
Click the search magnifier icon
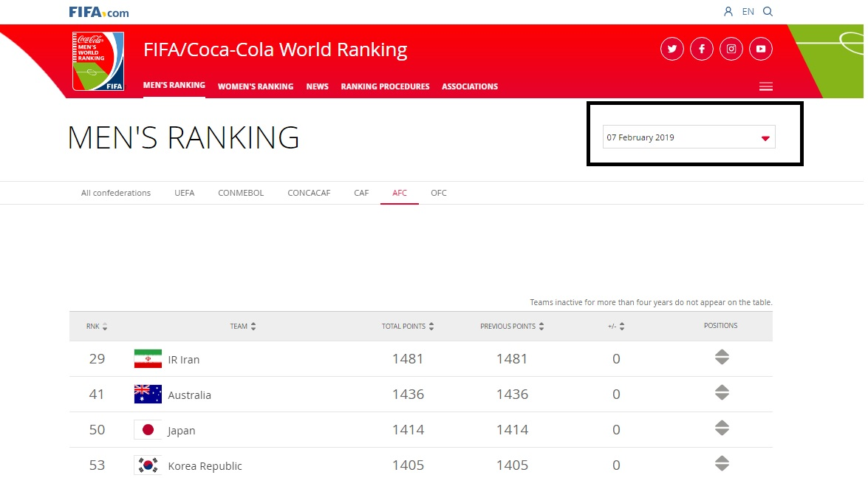pyautogui.click(x=768, y=12)
